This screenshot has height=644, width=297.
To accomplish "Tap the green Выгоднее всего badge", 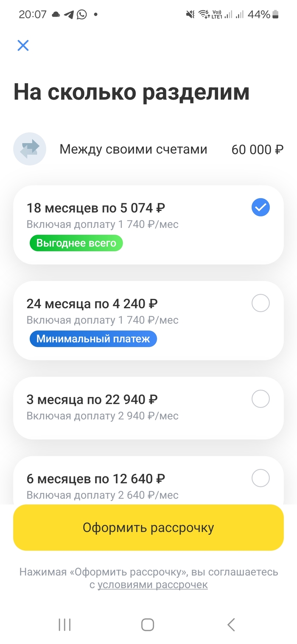I will tap(76, 243).
